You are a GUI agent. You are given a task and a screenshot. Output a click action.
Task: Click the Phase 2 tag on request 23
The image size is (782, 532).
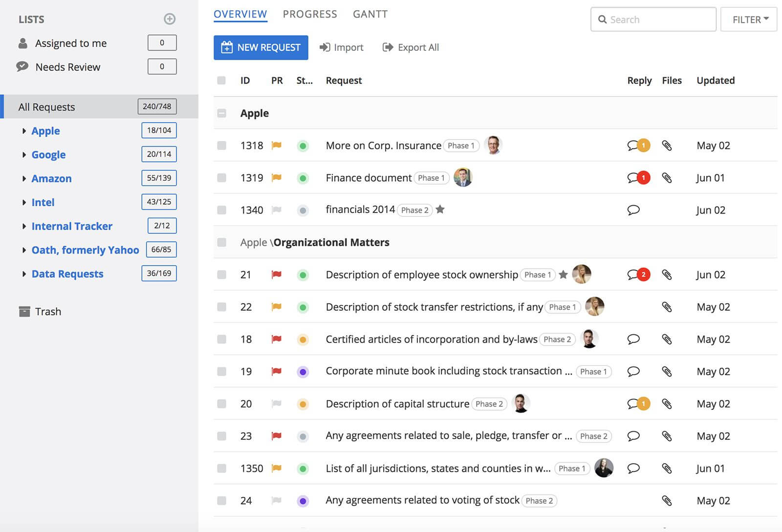594,436
